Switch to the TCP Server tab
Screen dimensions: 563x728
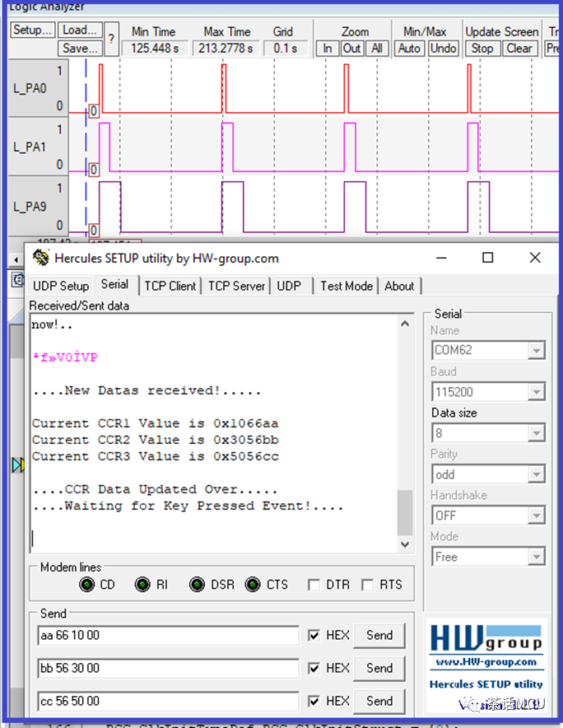tap(236, 286)
